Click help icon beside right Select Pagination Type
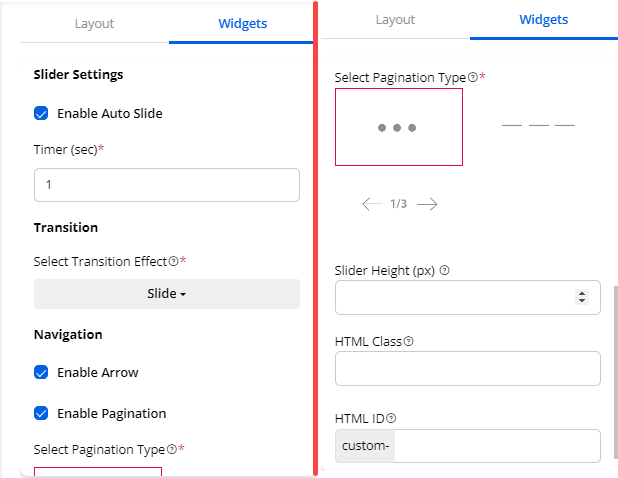The width and height of the screenshot is (618, 478). (x=473, y=77)
